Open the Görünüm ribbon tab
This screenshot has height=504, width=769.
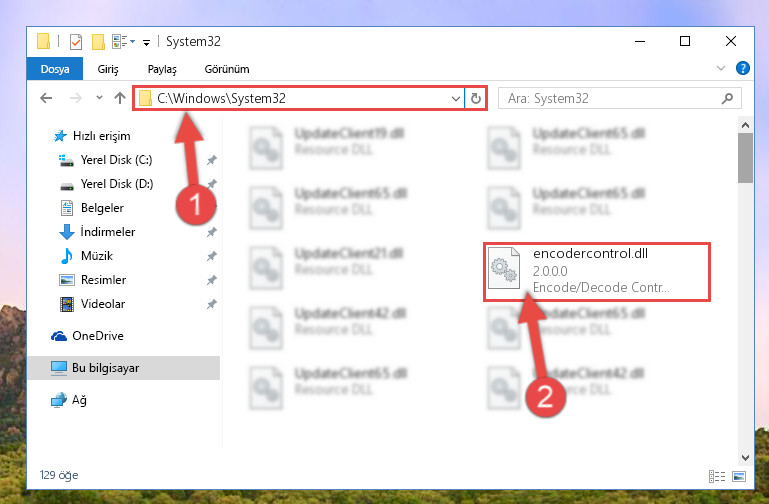tap(227, 69)
